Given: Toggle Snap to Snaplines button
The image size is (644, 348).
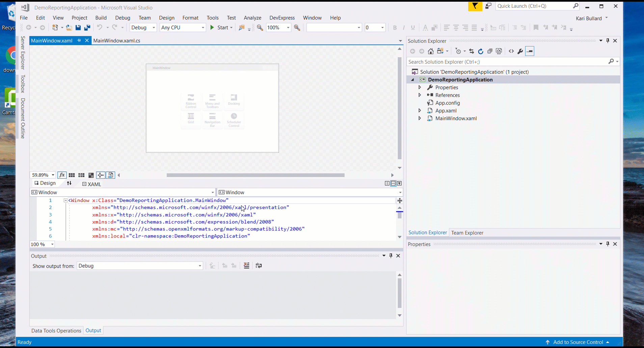Looking at the screenshot, I should click(x=101, y=175).
